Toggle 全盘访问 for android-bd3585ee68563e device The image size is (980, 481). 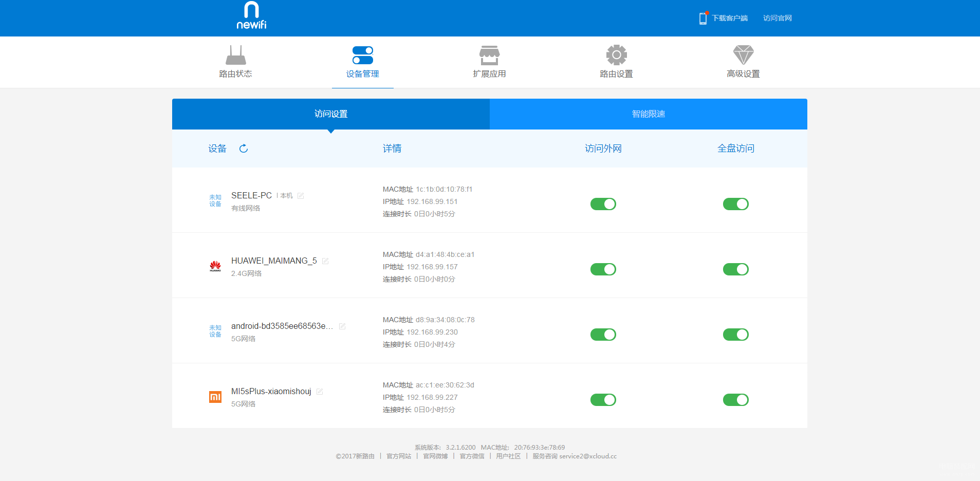735,335
